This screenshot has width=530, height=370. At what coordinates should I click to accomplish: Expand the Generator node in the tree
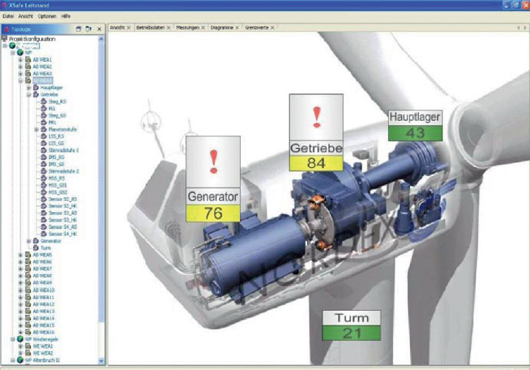tap(29, 241)
